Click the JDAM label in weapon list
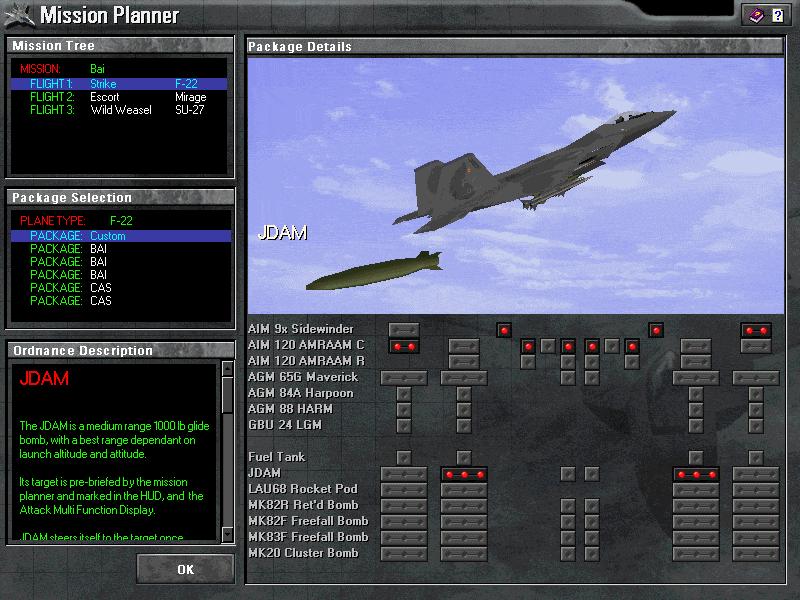This screenshot has width=800, height=600. pyautogui.click(x=264, y=473)
